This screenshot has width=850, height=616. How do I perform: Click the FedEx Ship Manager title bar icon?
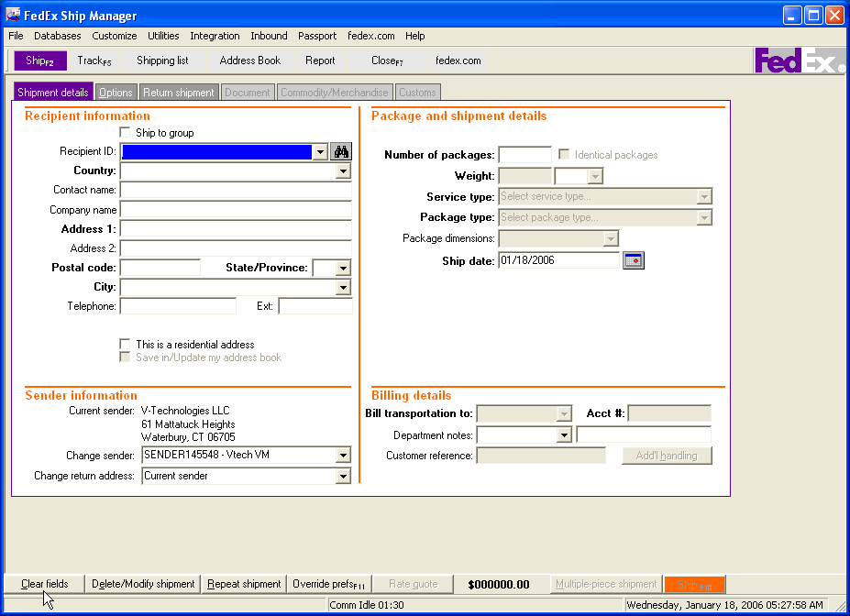pyautogui.click(x=14, y=16)
